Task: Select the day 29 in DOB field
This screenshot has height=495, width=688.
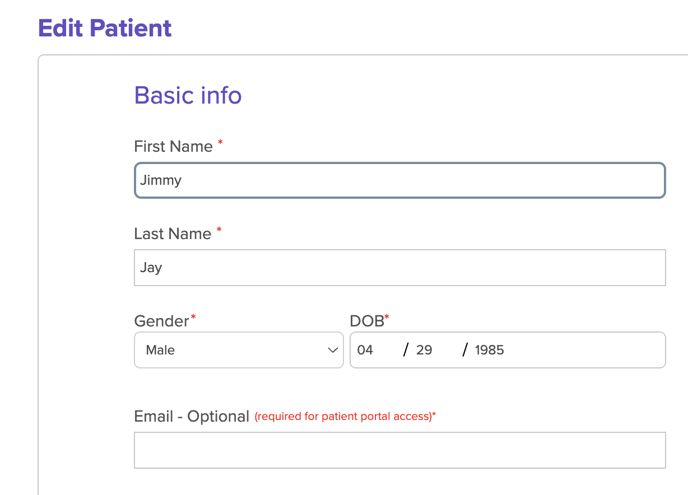Action: pyautogui.click(x=424, y=351)
